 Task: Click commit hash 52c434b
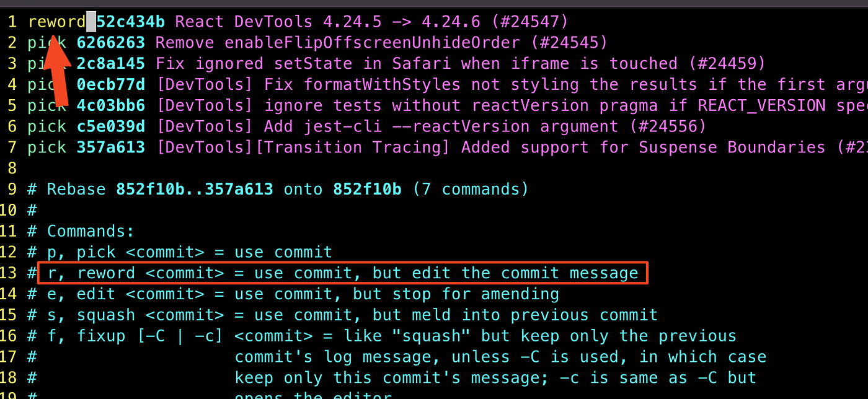(130, 22)
